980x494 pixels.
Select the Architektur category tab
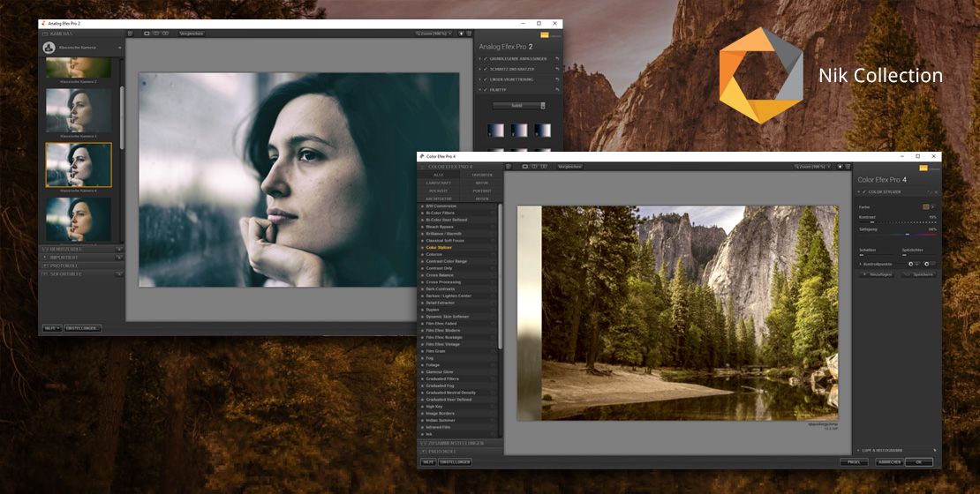tap(438, 198)
